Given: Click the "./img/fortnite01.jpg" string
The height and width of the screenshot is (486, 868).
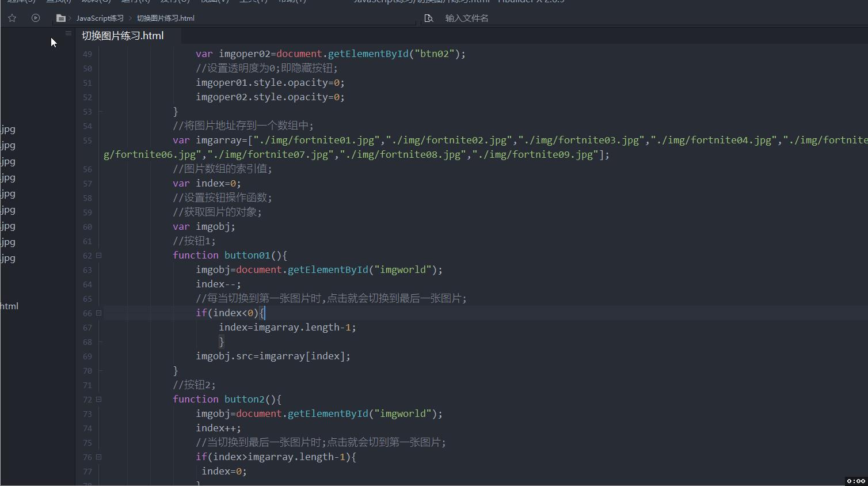Looking at the screenshot, I should click(x=316, y=140).
